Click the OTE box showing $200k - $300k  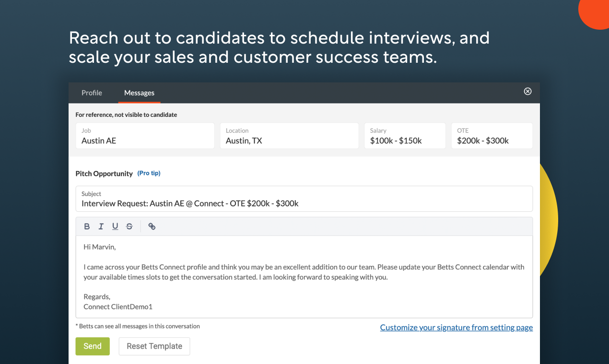(x=492, y=136)
